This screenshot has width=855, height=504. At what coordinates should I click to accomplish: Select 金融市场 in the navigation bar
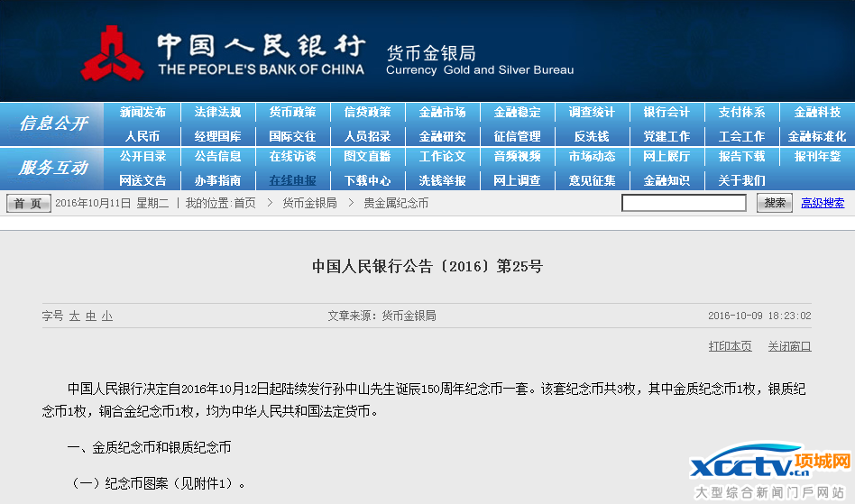pyautogui.click(x=442, y=113)
